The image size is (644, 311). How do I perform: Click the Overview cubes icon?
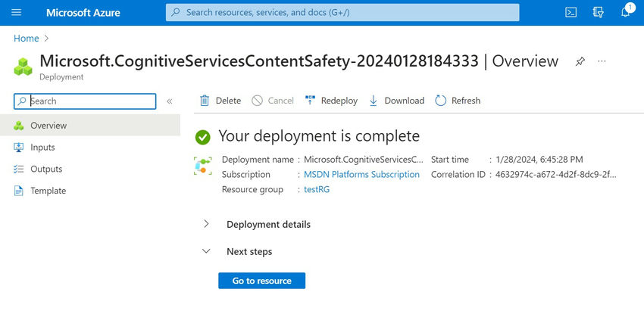coord(18,126)
